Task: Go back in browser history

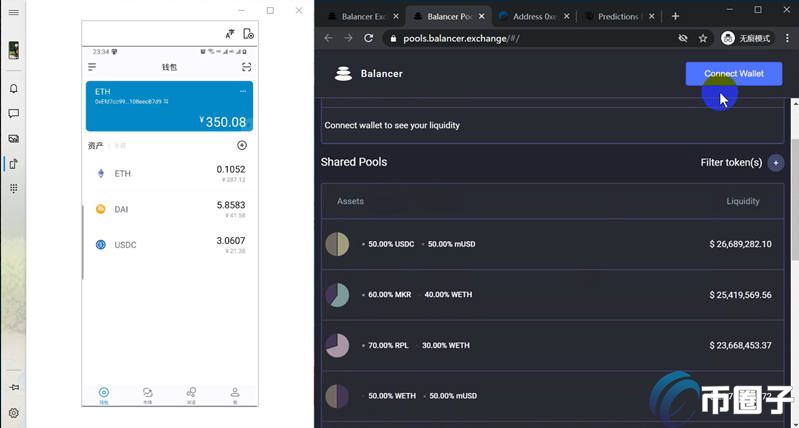Action: point(329,38)
